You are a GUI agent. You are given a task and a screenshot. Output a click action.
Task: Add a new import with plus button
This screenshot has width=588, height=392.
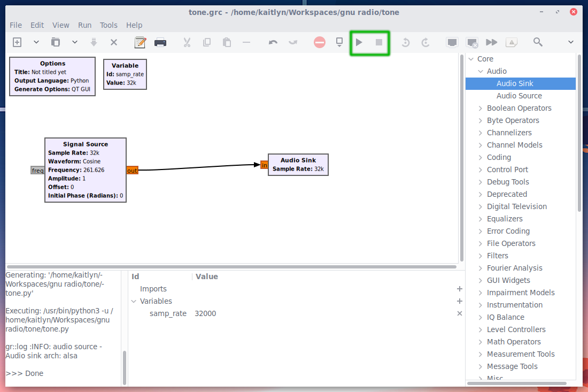pos(459,289)
